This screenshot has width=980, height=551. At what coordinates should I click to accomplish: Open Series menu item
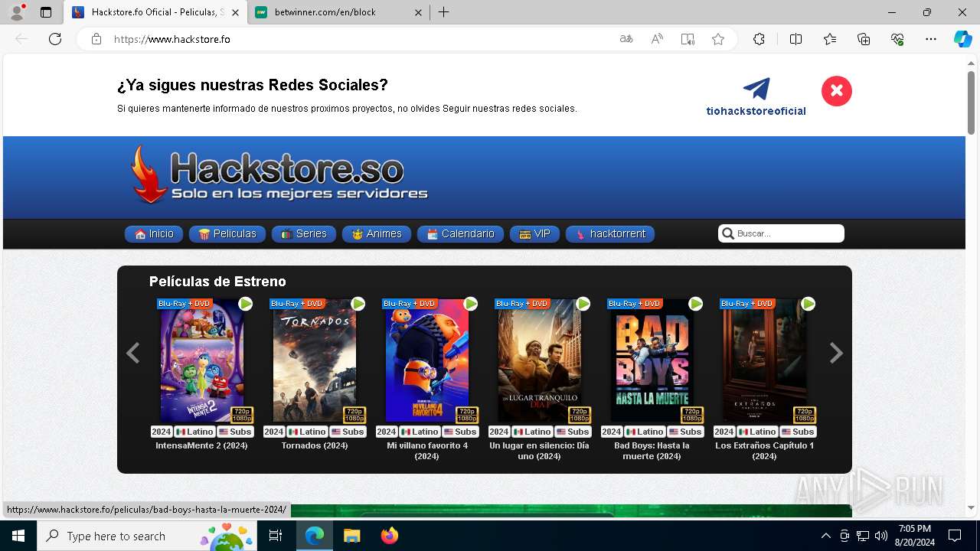coord(304,234)
